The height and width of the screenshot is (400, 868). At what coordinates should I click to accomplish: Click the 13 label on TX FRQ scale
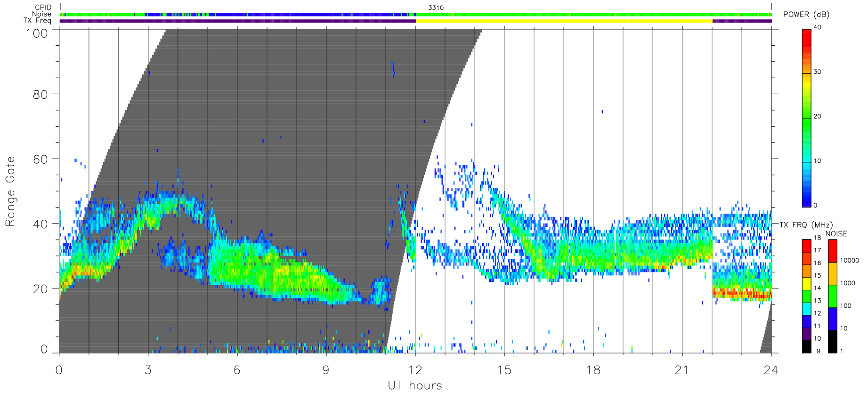pyautogui.click(x=817, y=301)
